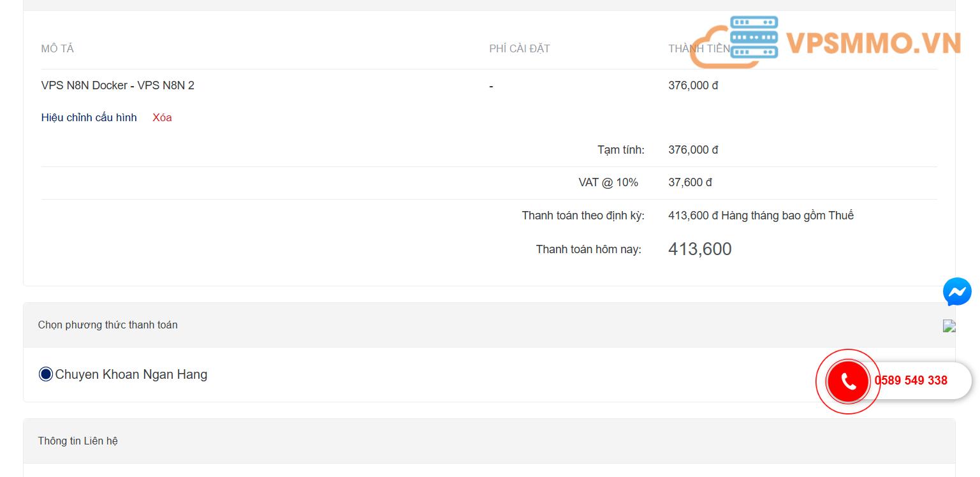Image resolution: width=980 pixels, height=477 pixels.
Task: Click the "THÀNH TIỀN" column header
Action: [x=698, y=49]
